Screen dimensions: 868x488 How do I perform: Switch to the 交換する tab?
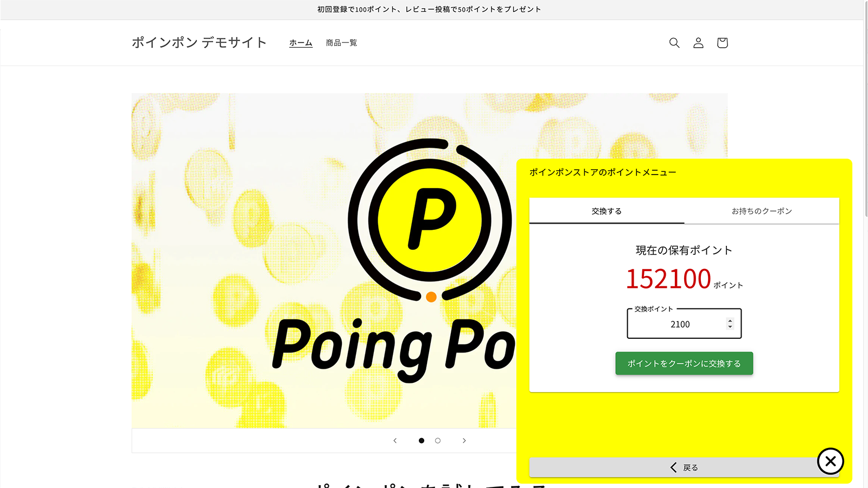606,211
